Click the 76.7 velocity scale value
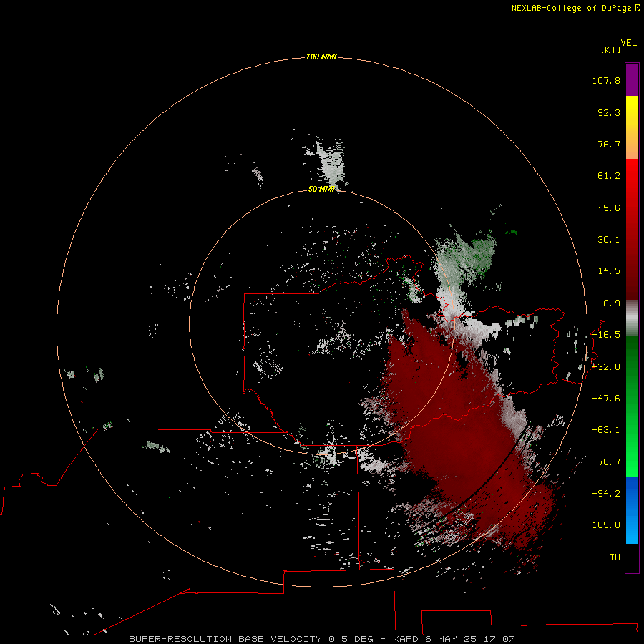This screenshot has width=644, height=644. 609,144
